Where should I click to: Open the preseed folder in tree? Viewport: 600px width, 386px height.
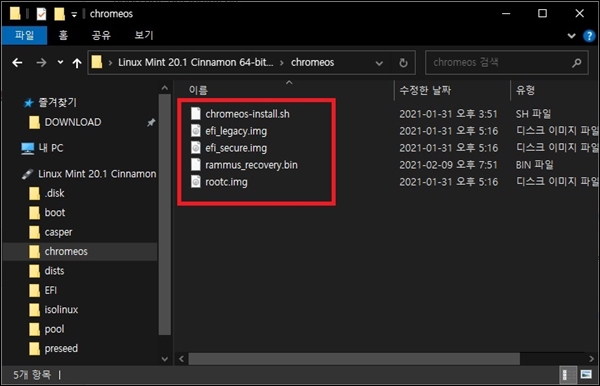click(x=61, y=349)
